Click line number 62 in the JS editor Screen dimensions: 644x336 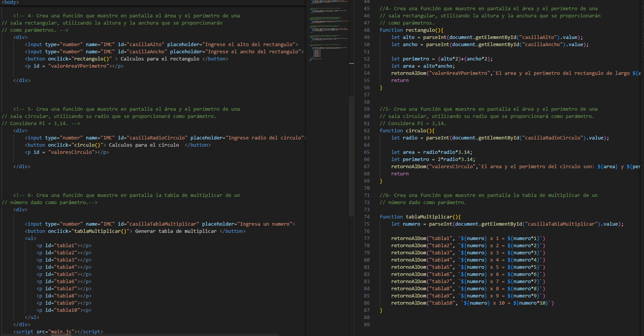[x=367, y=131]
